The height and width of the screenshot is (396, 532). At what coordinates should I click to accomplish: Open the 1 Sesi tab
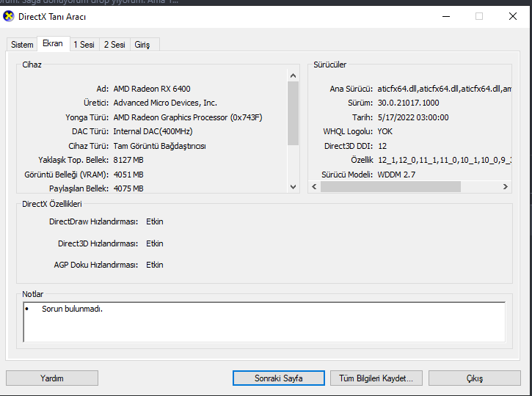pos(84,45)
